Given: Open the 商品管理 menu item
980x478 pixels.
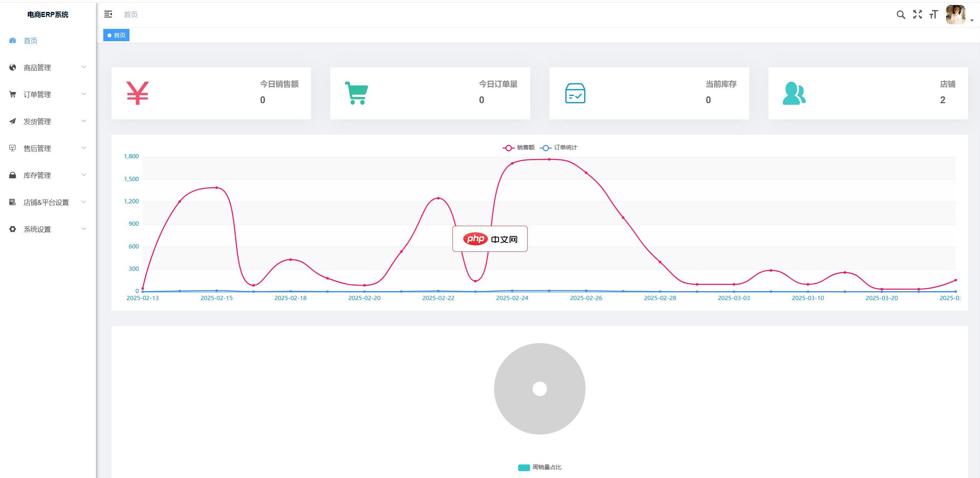Looking at the screenshot, I should pos(48,67).
